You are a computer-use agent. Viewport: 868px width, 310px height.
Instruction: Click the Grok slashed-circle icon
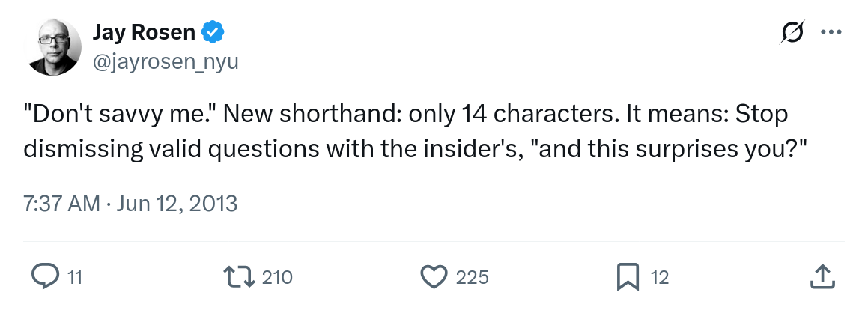pos(792,33)
